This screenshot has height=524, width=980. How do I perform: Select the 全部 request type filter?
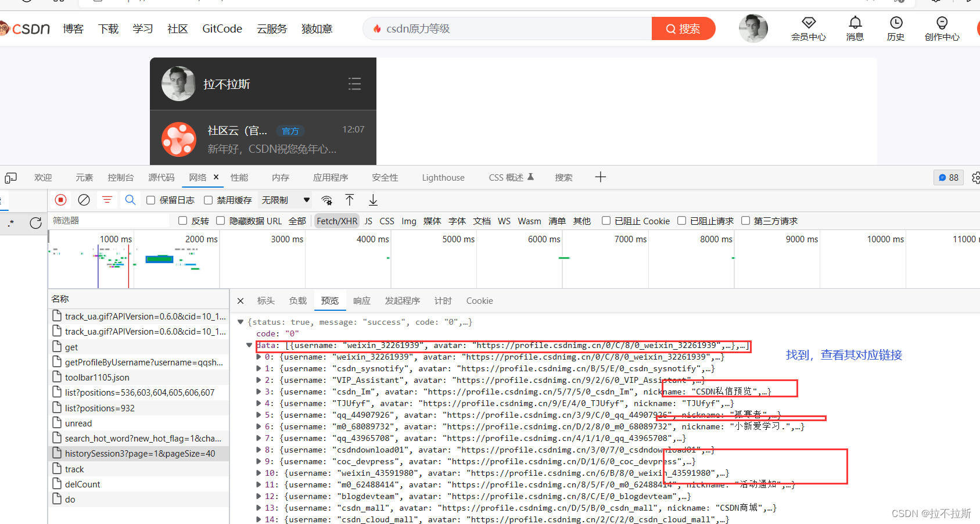297,221
